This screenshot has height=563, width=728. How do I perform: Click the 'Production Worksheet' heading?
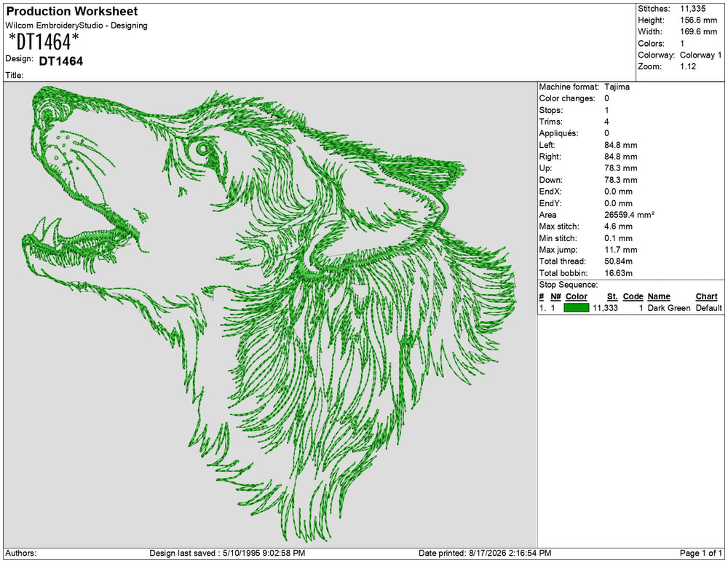[72, 11]
